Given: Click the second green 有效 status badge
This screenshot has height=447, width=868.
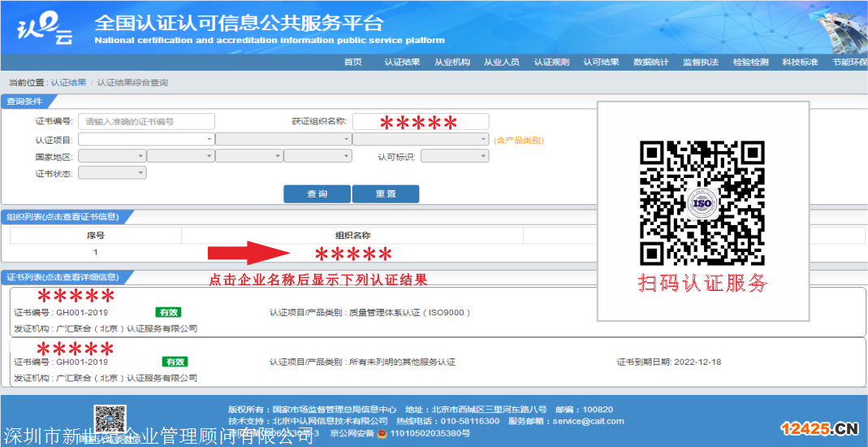Looking at the screenshot, I should point(175,362).
